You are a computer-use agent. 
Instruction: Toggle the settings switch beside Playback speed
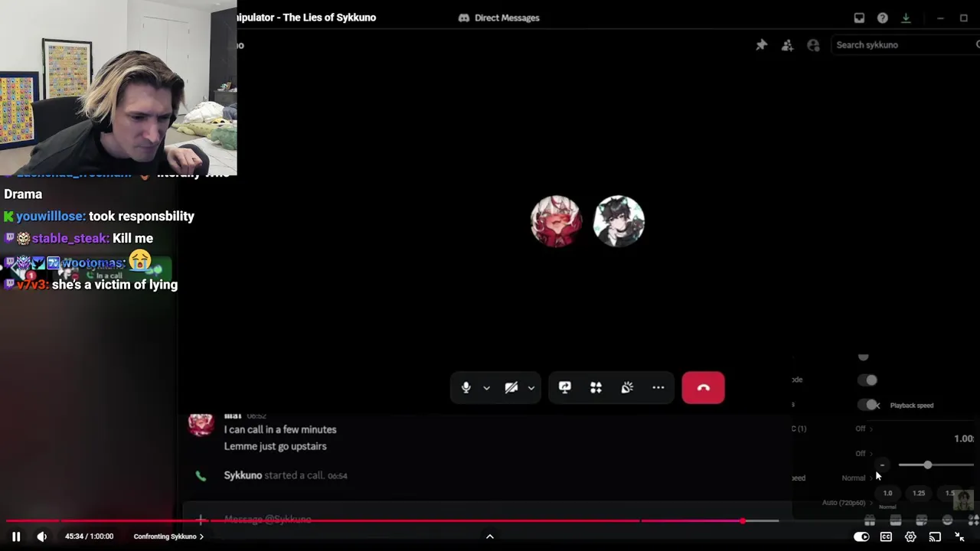(x=868, y=405)
